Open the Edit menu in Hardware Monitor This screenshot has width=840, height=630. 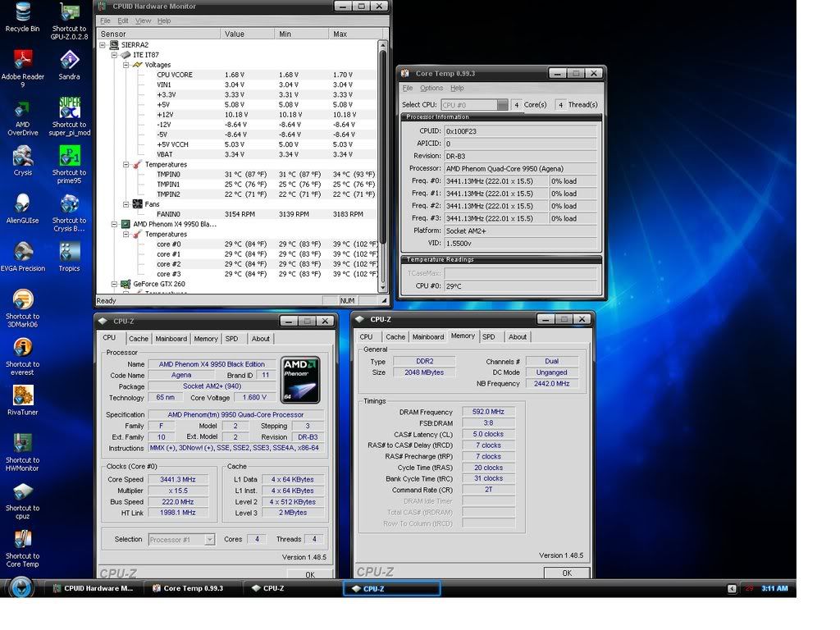tap(123, 21)
